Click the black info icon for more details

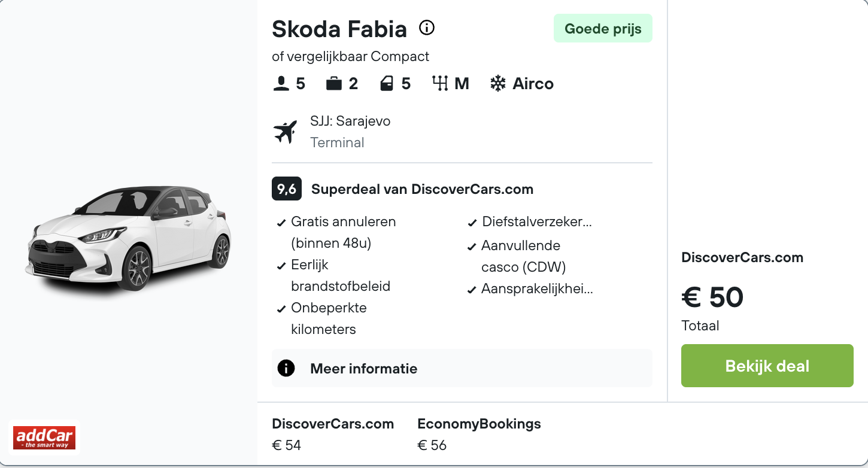pos(286,368)
